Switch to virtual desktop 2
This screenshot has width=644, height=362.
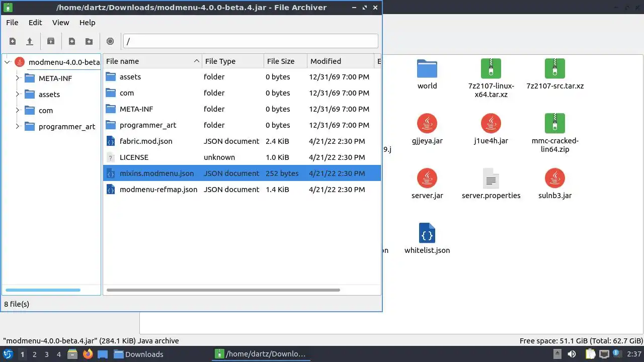[x=34, y=354]
